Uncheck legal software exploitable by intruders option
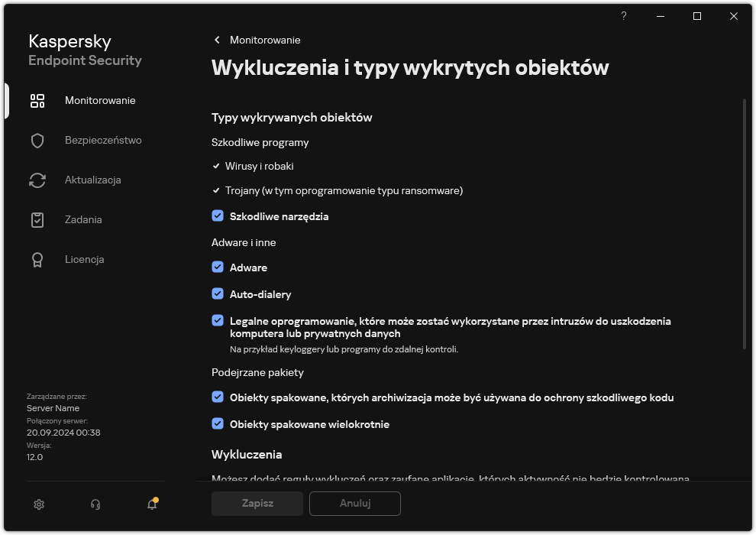Screen dimensions: 756x535 click(217, 322)
